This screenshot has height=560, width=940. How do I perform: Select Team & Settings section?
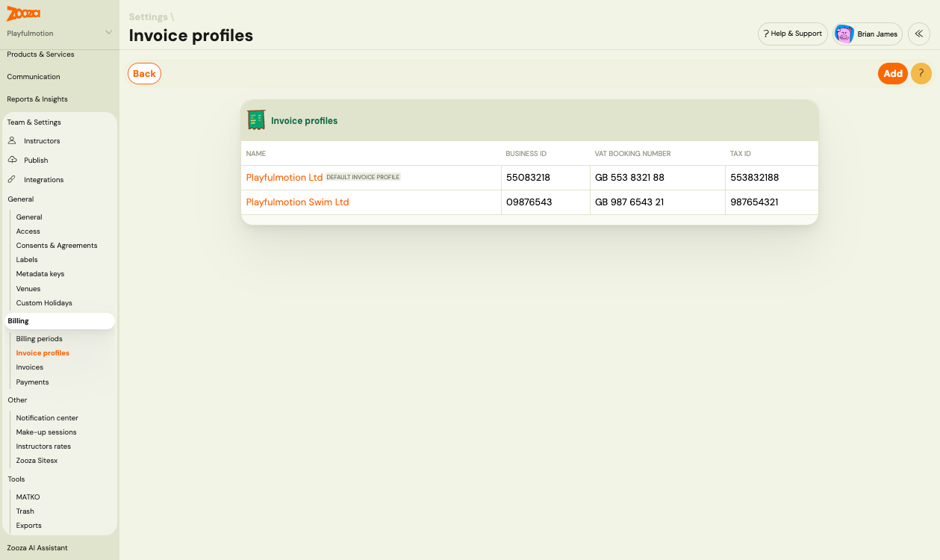(34, 122)
